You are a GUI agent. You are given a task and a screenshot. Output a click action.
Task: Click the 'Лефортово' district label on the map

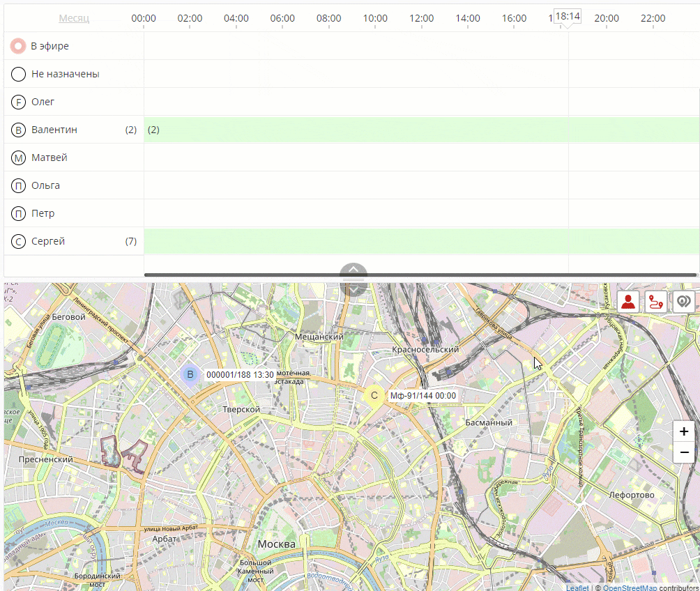tap(632, 495)
